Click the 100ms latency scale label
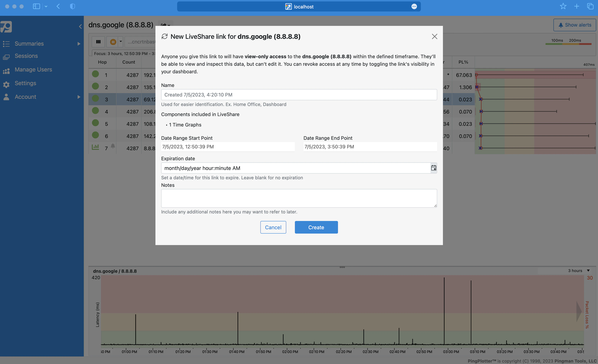Screen dimensions: 598x364 557,40
